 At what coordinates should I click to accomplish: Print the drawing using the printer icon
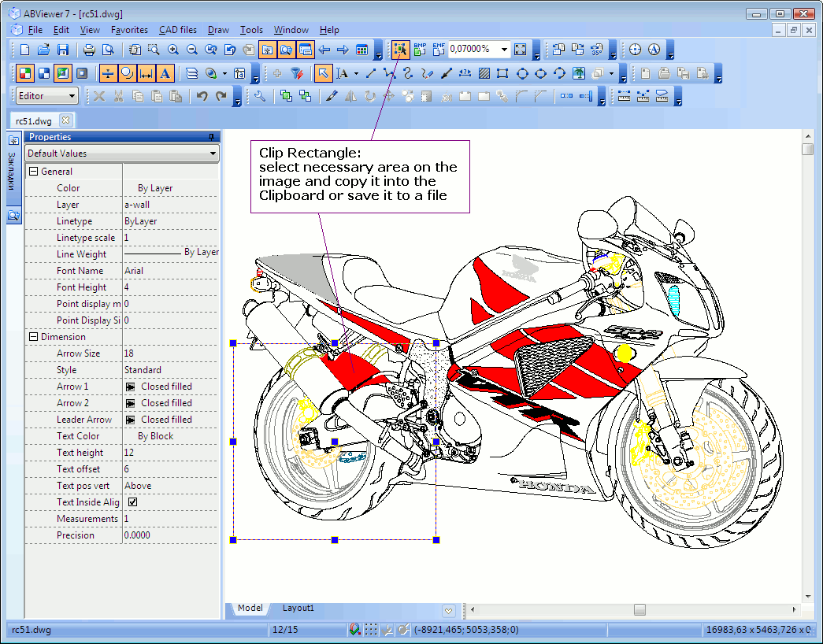click(89, 50)
